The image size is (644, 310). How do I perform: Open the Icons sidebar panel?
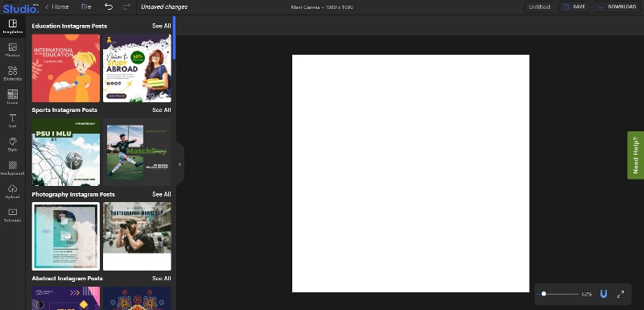click(13, 97)
